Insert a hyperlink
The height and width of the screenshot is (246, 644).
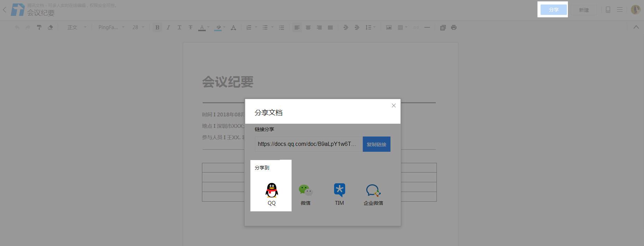point(416,27)
